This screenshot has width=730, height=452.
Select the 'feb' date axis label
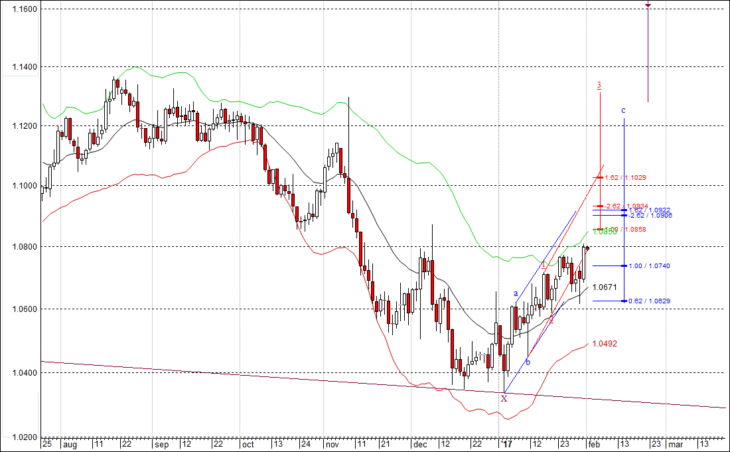point(594,445)
